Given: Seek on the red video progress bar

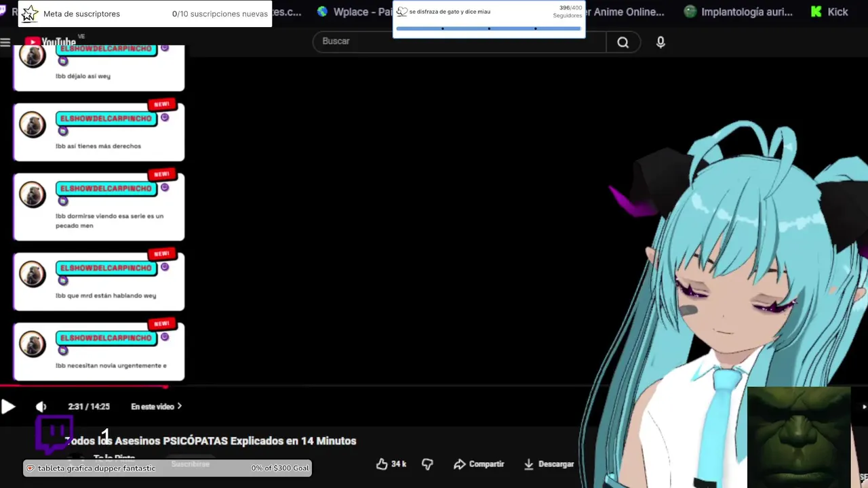Looking at the screenshot, I should pyautogui.click(x=83, y=387).
